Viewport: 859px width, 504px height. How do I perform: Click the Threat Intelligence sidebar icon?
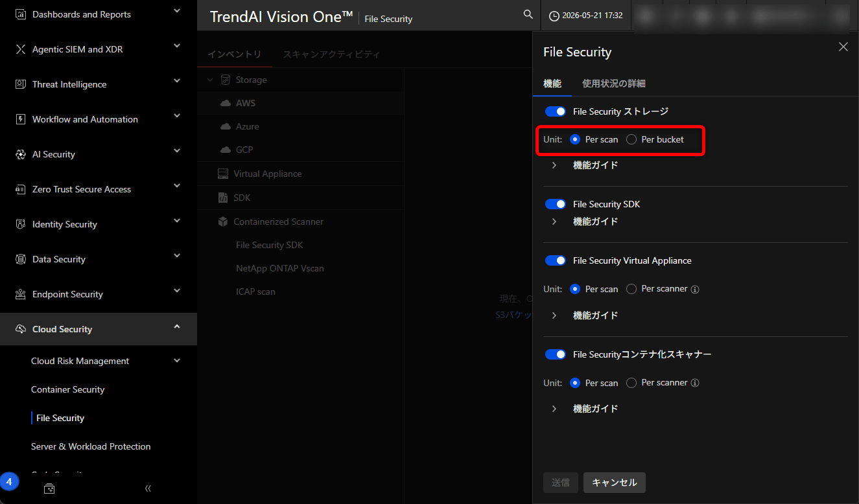(20, 84)
